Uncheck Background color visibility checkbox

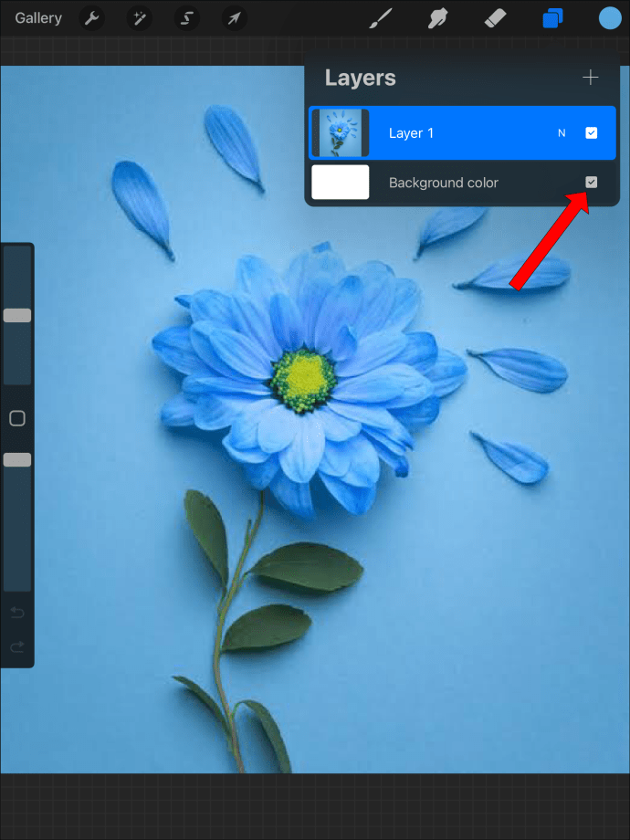point(592,183)
